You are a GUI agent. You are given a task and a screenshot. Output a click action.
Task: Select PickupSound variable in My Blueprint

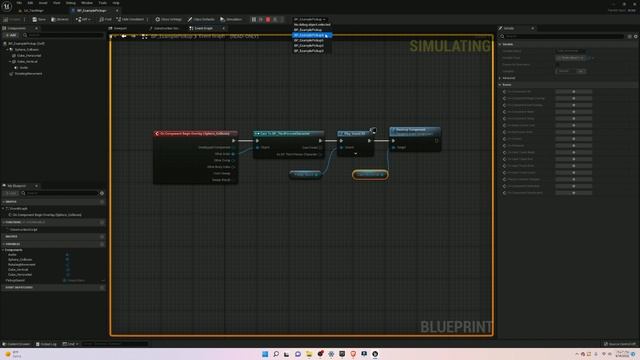(16, 280)
